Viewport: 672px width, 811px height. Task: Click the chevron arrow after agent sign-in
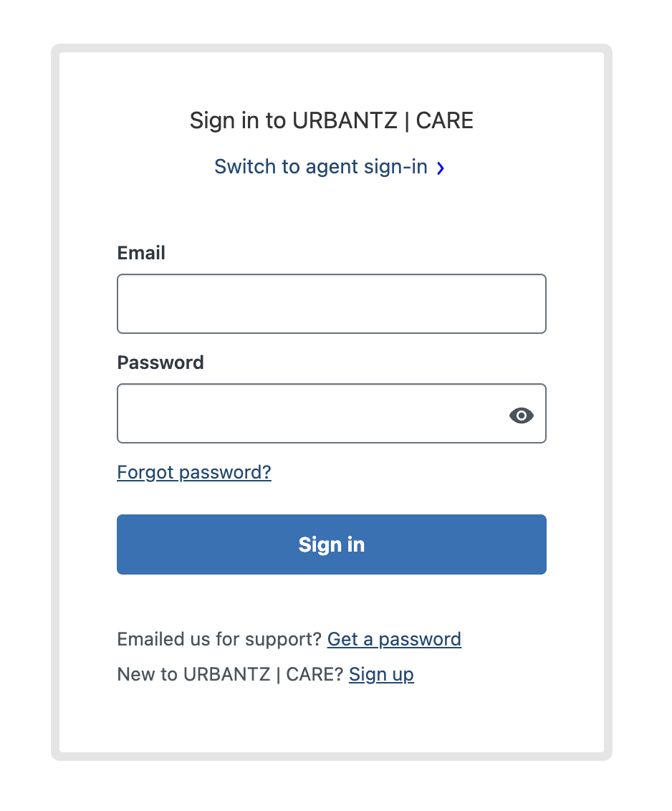pyautogui.click(x=441, y=168)
